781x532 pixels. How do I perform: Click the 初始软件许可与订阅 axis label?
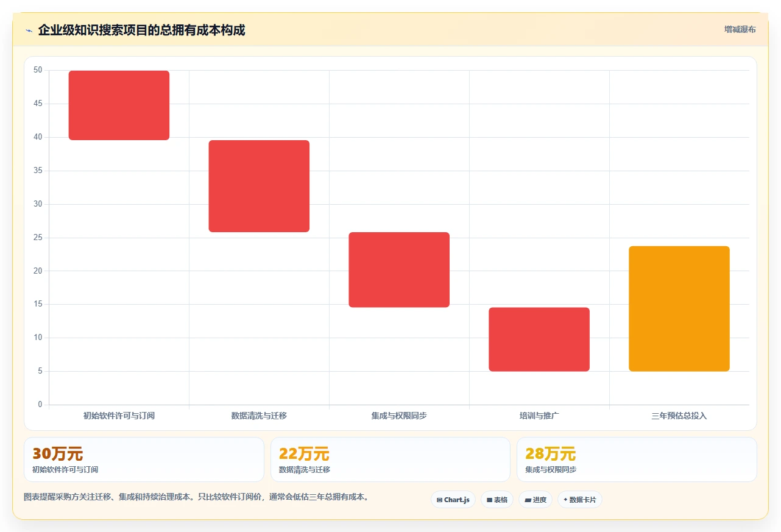pyautogui.click(x=119, y=416)
